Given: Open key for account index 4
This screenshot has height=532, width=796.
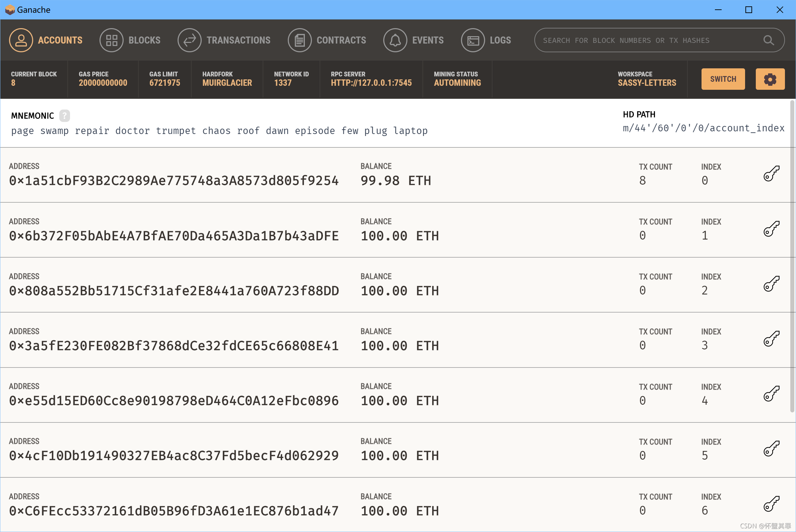Looking at the screenshot, I should coord(771,394).
